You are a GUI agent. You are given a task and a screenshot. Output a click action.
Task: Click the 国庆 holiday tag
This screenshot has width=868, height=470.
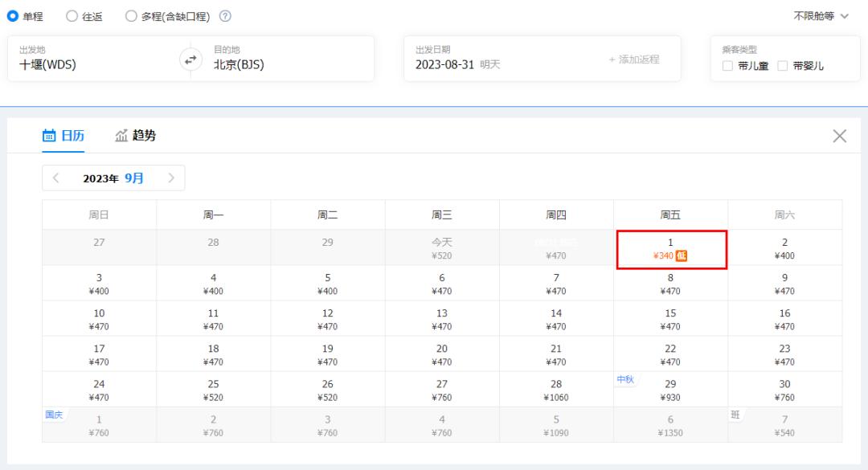(x=53, y=415)
